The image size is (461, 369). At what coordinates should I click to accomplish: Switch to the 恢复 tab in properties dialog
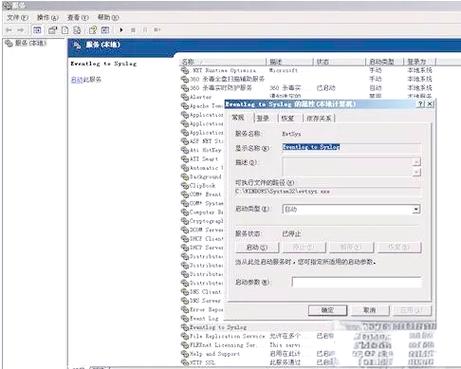(x=287, y=118)
